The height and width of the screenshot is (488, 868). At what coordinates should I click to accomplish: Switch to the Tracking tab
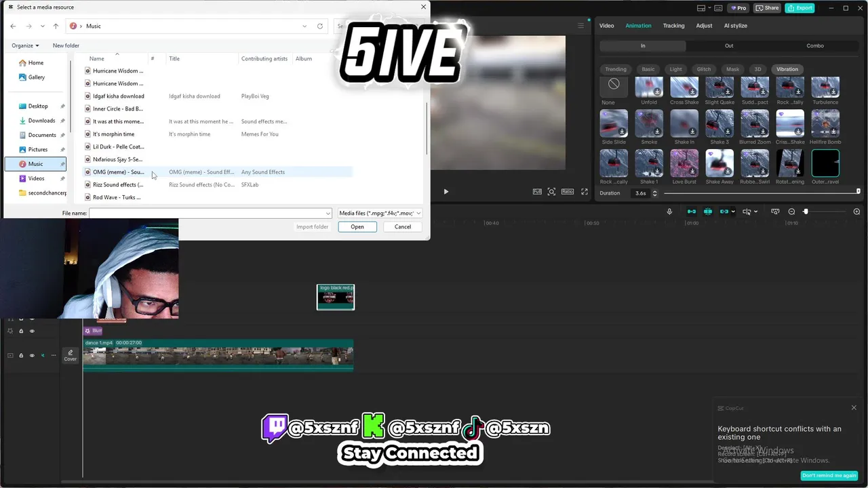point(673,26)
